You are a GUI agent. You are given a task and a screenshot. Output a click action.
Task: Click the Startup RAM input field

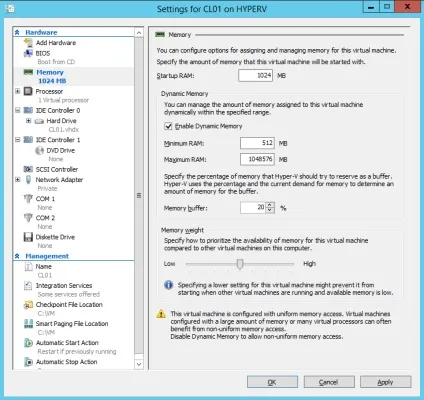point(256,76)
